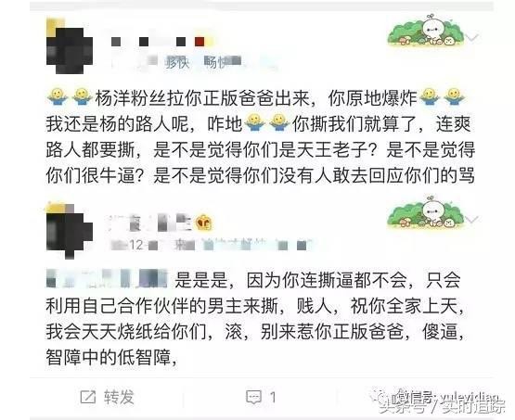
Task: Tap the 转发 repost label
Action: (x=119, y=398)
